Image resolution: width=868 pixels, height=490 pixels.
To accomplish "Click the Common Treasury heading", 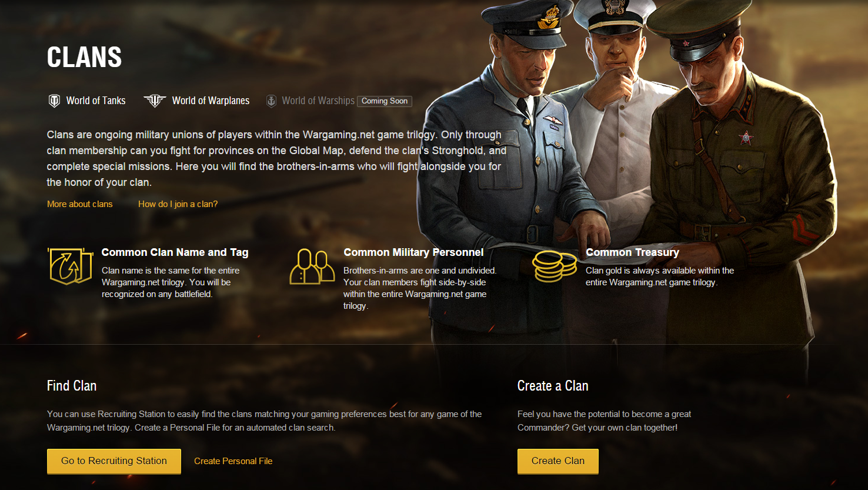I will 632,252.
